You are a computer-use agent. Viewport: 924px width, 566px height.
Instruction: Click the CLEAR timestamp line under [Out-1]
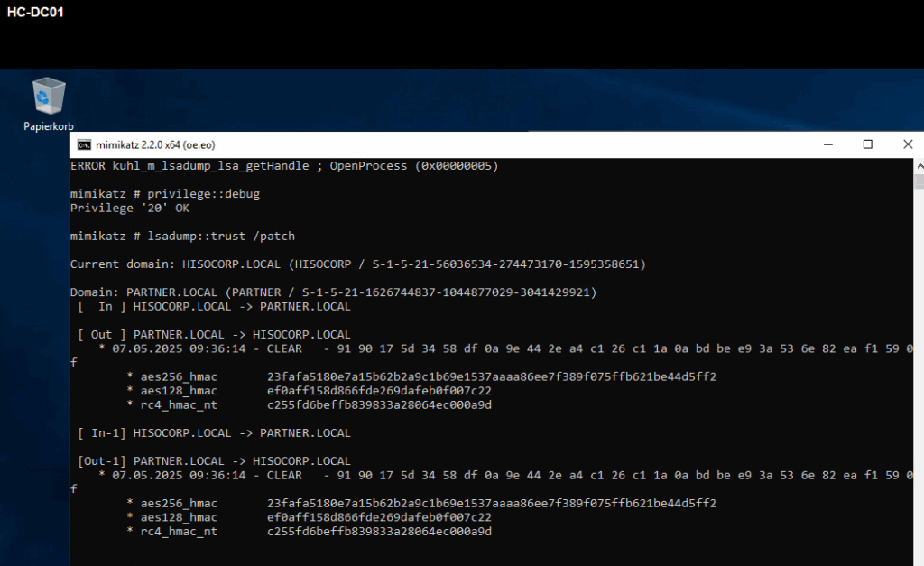point(505,475)
